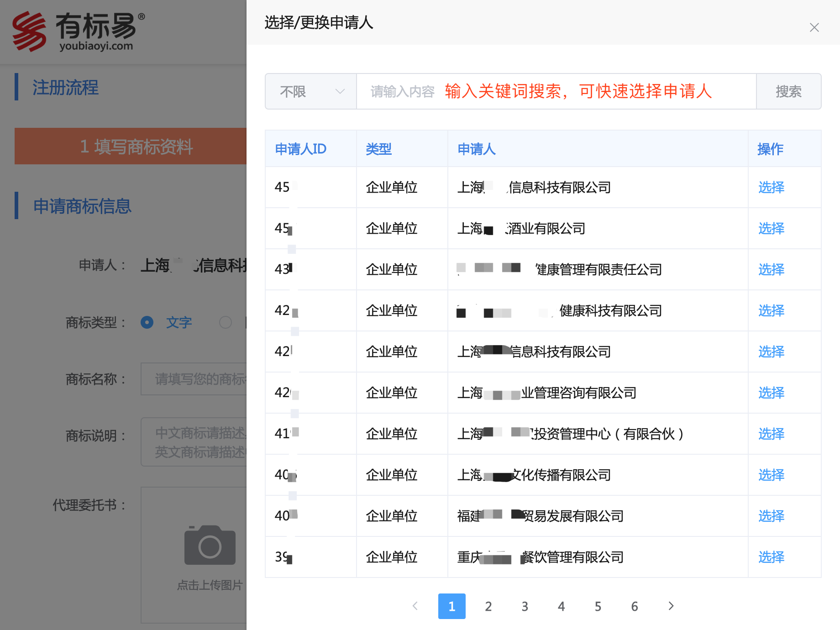Focus the keyword search input field
Image resolution: width=840 pixels, height=630 pixels.
[556, 91]
